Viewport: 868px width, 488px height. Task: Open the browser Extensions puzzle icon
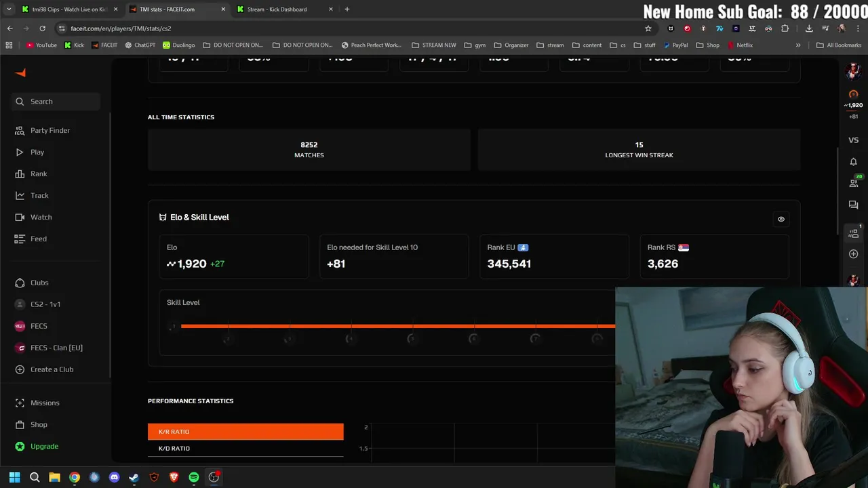pos(785,28)
